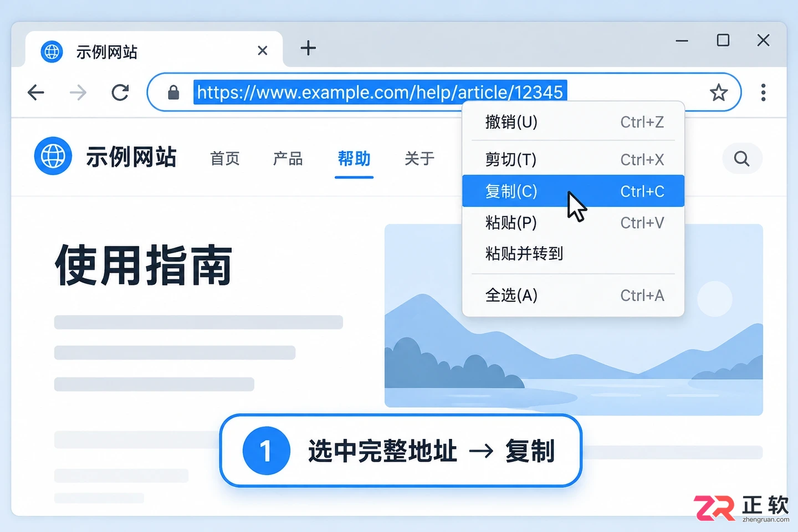Image resolution: width=798 pixels, height=532 pixels.
Task: Click the selected URL in address bar
Action: coord(380,92)
